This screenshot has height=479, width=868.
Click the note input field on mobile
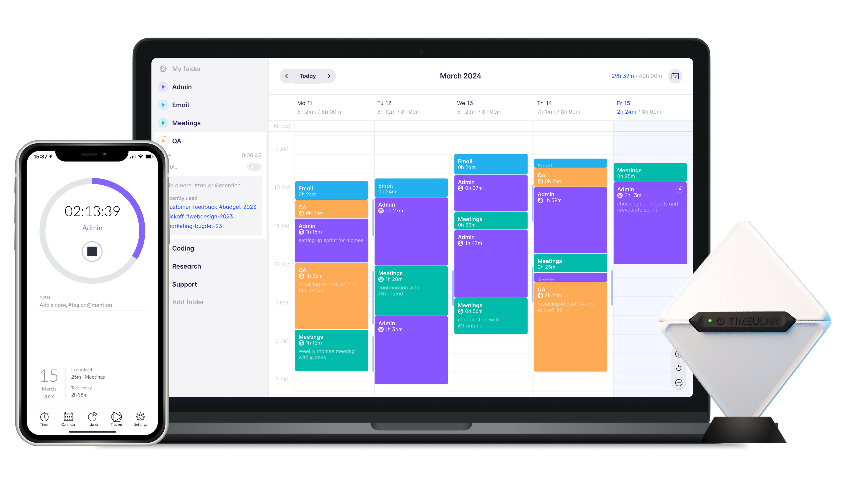(x=91, y=305)
